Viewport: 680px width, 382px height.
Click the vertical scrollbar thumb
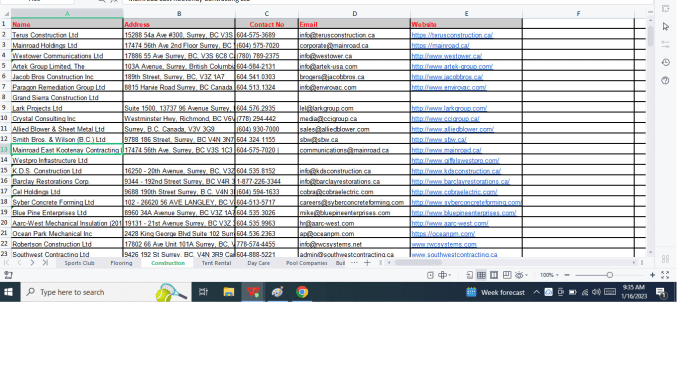click(x=650, y=36)
